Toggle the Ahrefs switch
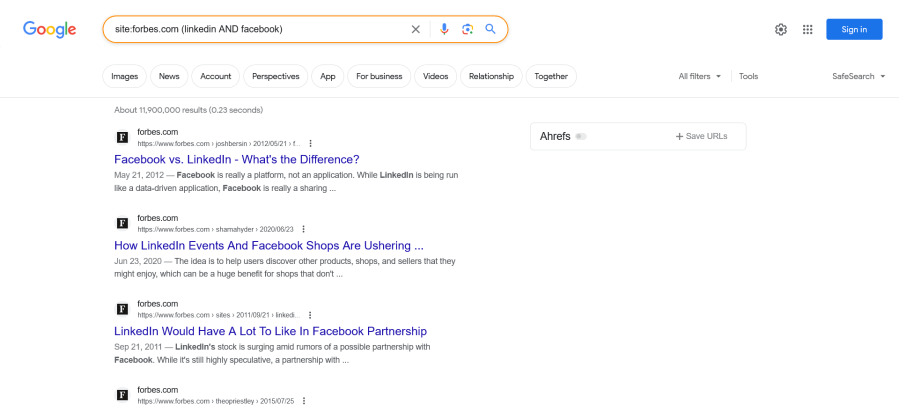Image resolution: width=899 pixels, height=411 pixels. (581, 136)
